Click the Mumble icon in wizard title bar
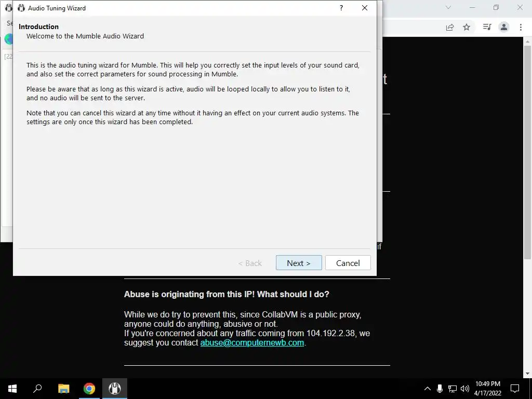Image resolution: width=532 pixels, height=399 pixels. pos(21,8)
